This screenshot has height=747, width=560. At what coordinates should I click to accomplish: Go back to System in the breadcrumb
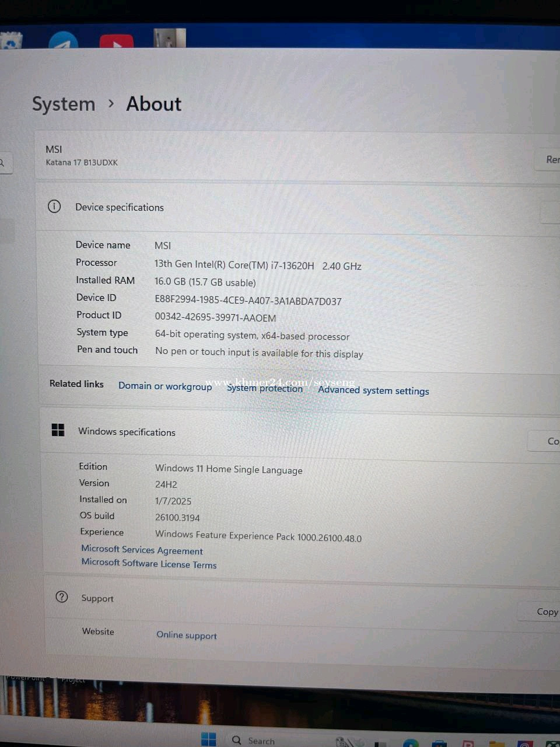[x=64, y=104]
